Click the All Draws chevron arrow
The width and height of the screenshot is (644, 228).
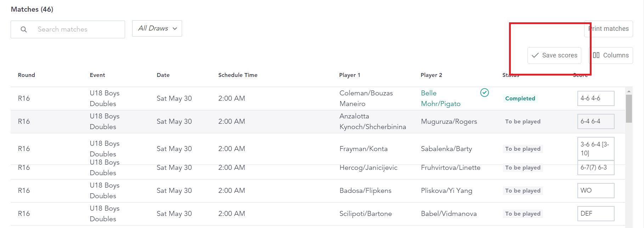tap(175, 29)
